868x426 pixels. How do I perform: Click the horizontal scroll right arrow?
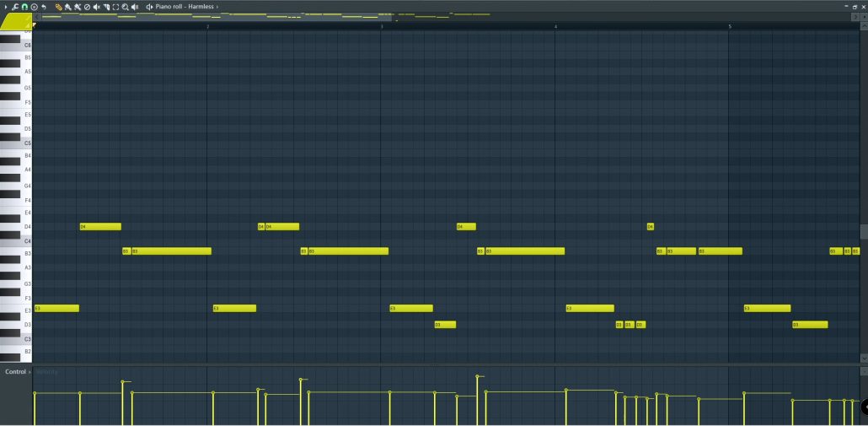tap(855, 17)
